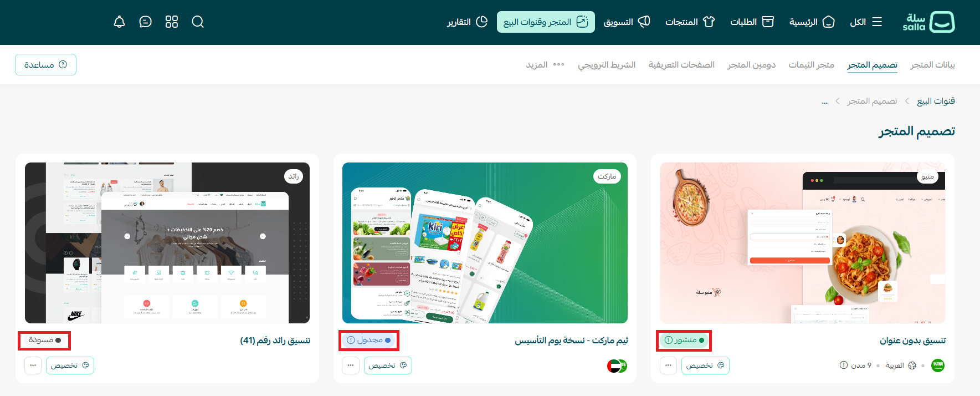Image resolution: width=980 pixels, height=396 pixels.
Task: Expand the المزيد more tabs menu
Action: [545, 65]
